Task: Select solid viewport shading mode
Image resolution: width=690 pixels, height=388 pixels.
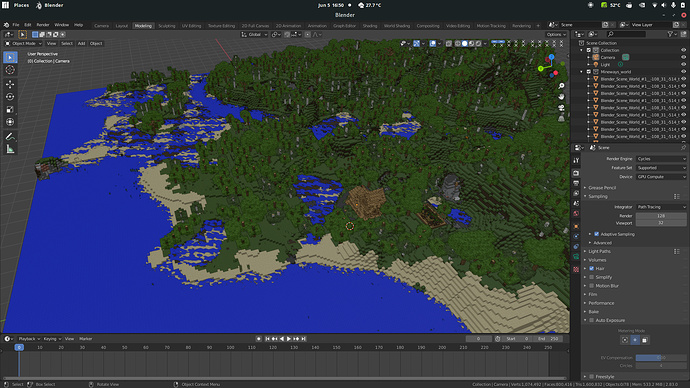Action: pos(464,44)
